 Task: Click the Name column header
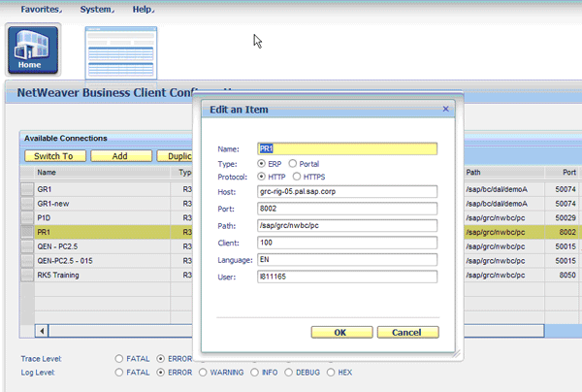pos(47,173)
